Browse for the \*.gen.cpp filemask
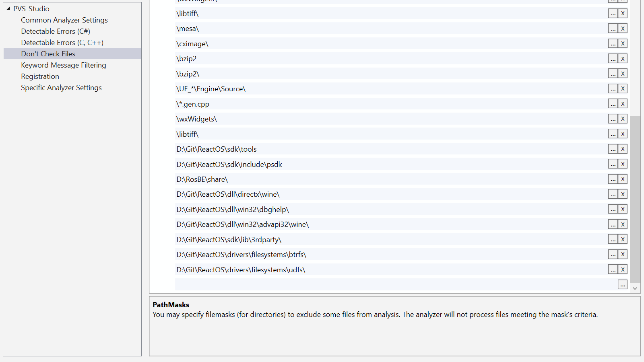644x362 pixels. (x=613, y=103)
